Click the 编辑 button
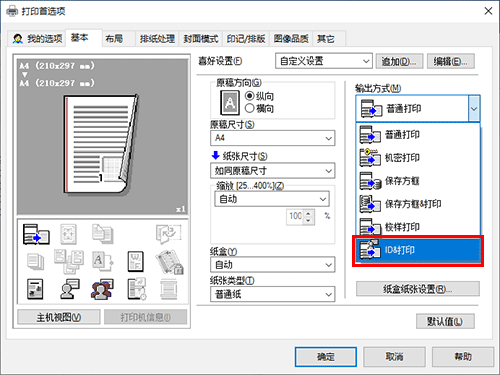 pos(450,61)
